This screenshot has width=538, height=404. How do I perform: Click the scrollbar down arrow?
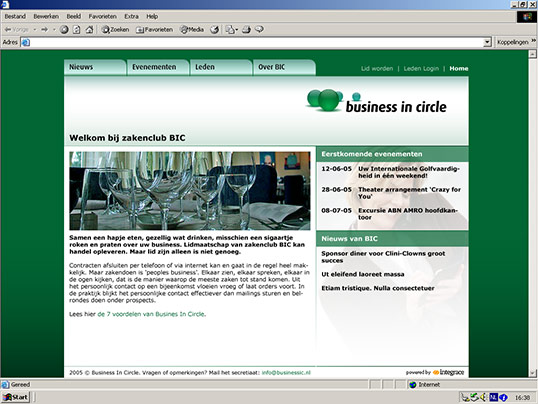[x=533, y=373]
